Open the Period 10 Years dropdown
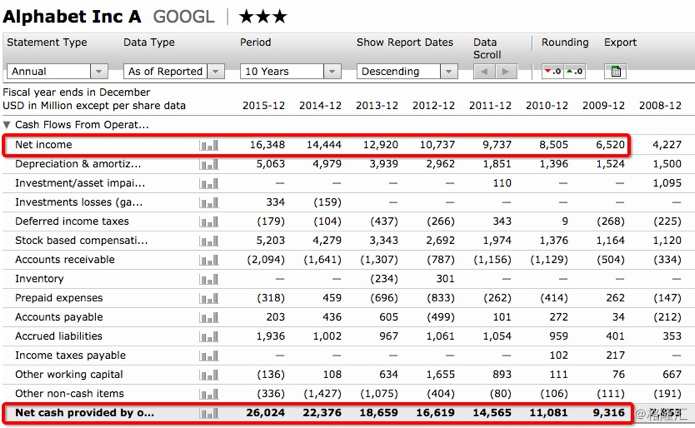 [x=290, y=71]
